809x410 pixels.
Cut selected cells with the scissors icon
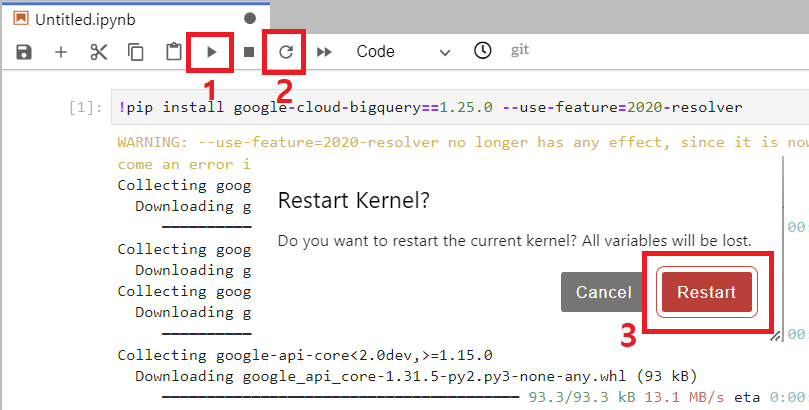click(99, 52)
